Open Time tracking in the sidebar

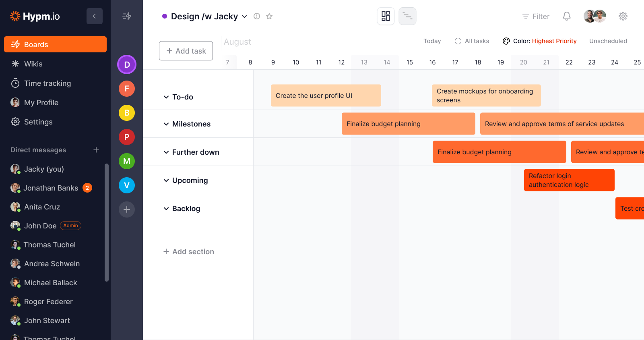pyautogui.click(x=47, y=83)
